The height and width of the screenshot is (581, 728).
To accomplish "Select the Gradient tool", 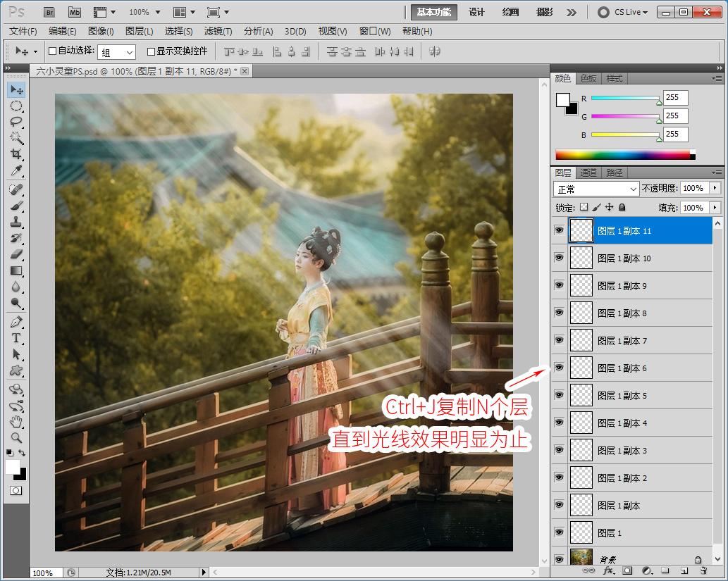I will [16, 270].
